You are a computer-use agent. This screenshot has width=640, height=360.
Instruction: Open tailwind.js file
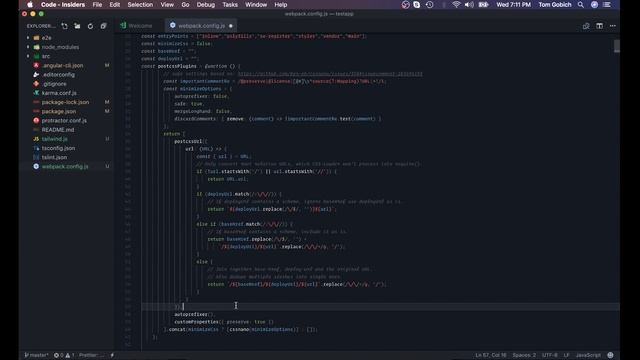pyautogui.click(x=55, y=139)
